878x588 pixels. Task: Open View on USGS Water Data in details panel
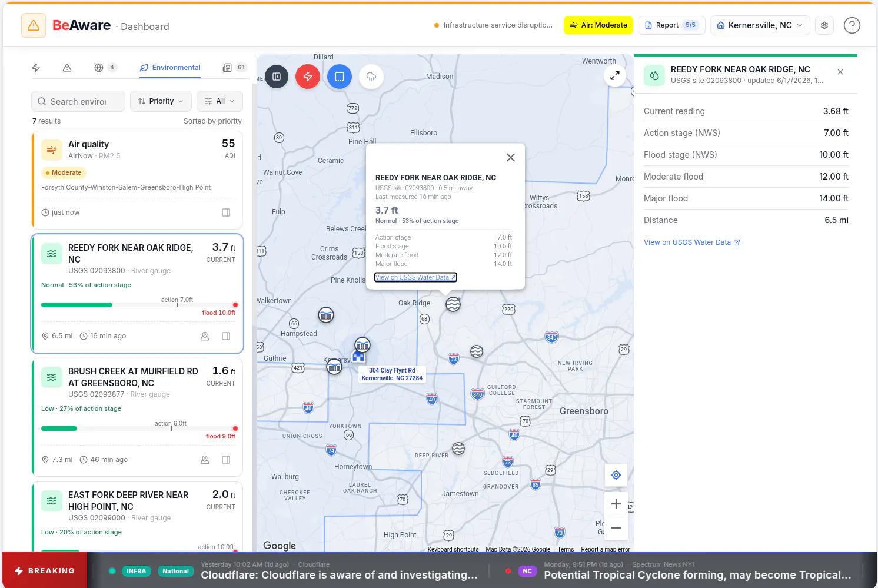[x=691, y=242]
